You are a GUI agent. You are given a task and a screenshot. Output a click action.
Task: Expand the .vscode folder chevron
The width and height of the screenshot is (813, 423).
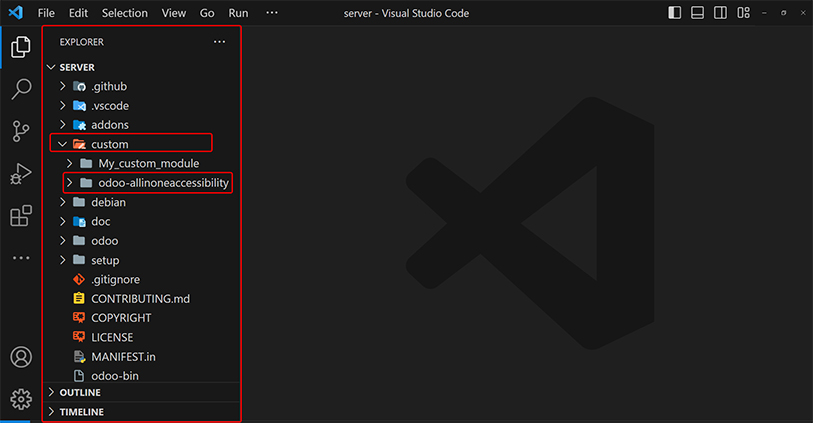[62, 105]
